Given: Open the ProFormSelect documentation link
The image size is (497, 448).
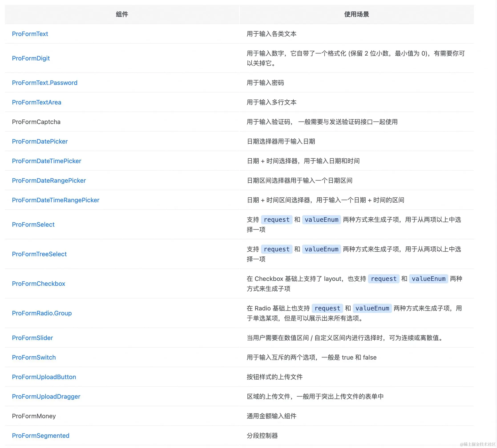Looking at the screenshot, I should [33, 224].
